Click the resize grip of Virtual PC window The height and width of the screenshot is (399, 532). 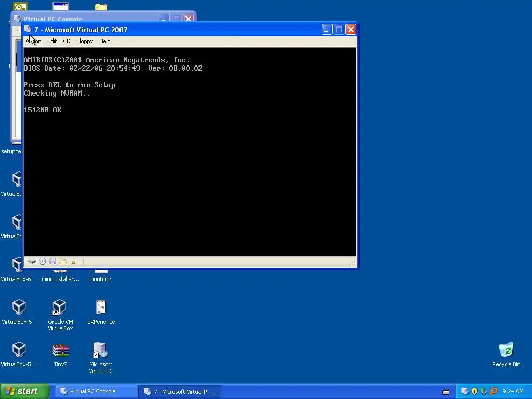point(353,263)
